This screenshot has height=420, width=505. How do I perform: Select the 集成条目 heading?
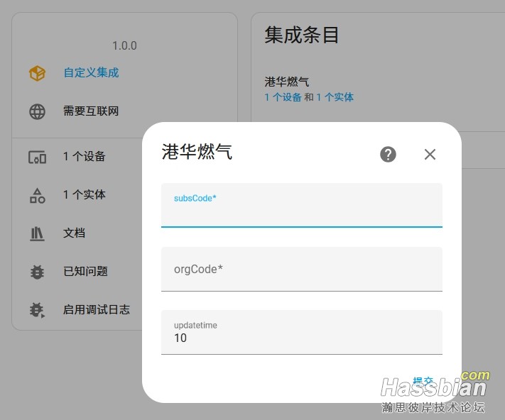301,35
